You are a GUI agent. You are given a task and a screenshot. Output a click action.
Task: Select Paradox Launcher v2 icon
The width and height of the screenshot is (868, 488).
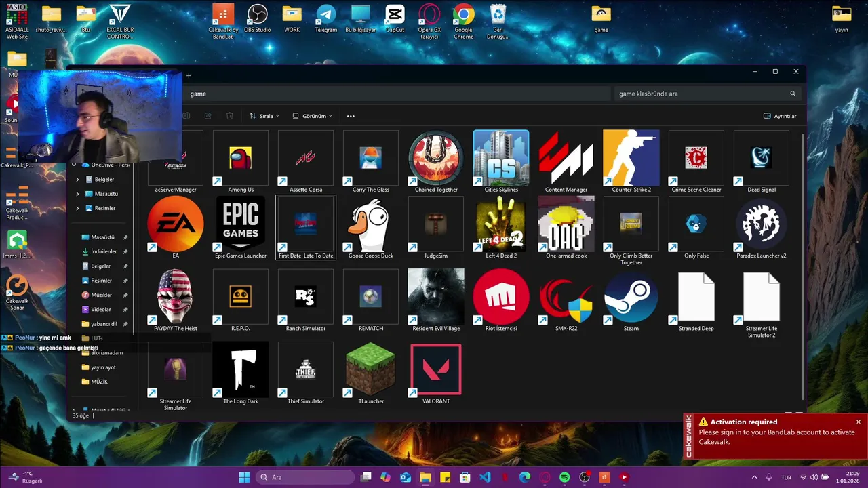pos(762,224)
